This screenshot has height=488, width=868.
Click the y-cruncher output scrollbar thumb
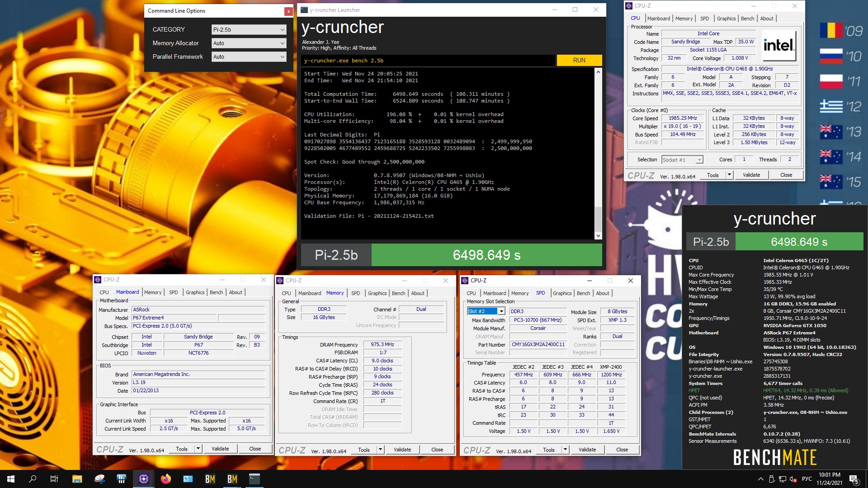click(x=598, y=219)
